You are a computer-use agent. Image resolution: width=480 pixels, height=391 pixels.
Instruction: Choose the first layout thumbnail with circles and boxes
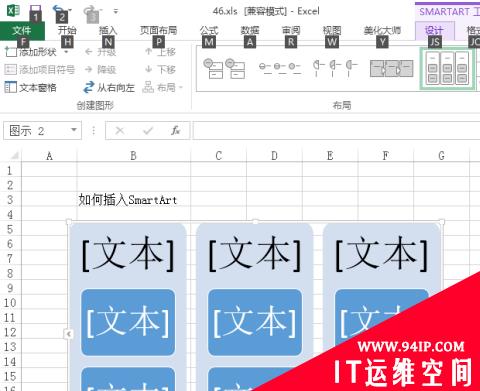coord(224,68)
